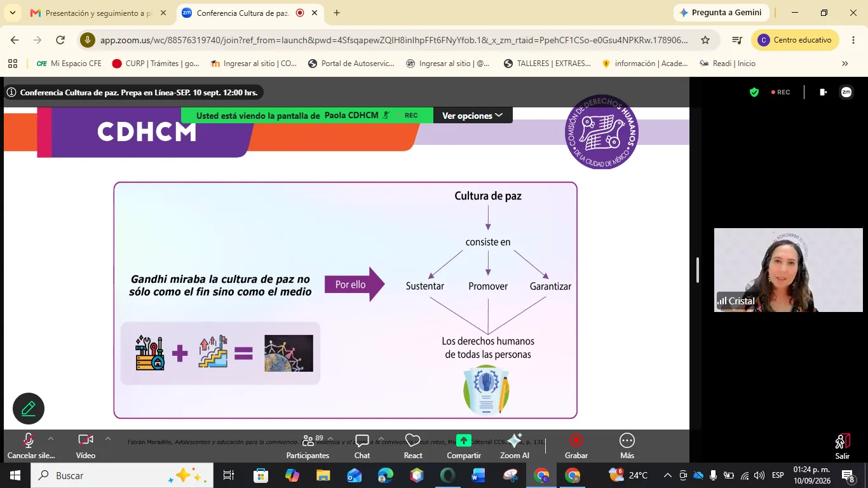Click the side panel view toggle icon

click(x=824, y=92)
